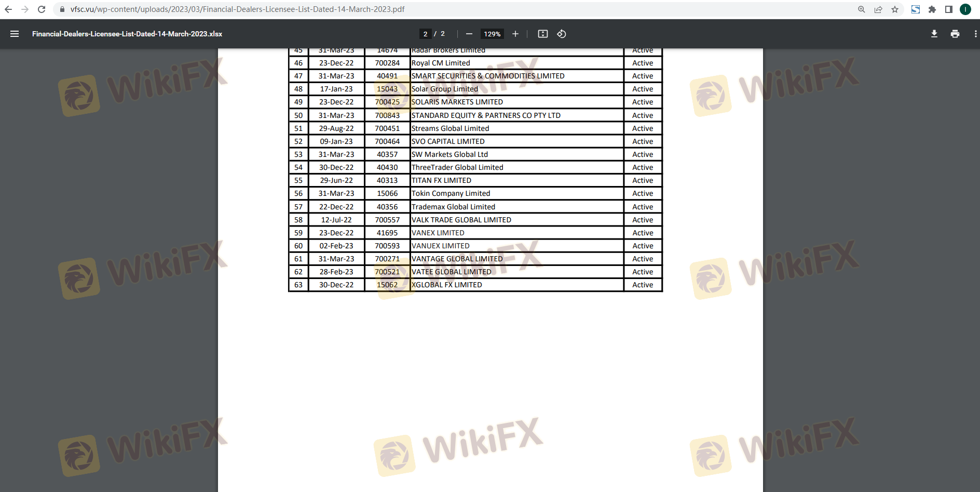Click the PDF file name title in the toolbar
The height and width of the screenshot is (492, 980).
click(127, 34)
